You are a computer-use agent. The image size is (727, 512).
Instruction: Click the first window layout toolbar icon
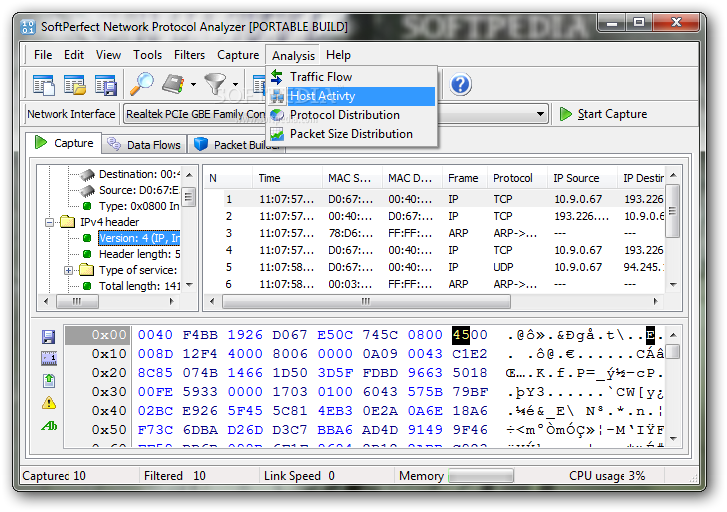coord(44,85)
